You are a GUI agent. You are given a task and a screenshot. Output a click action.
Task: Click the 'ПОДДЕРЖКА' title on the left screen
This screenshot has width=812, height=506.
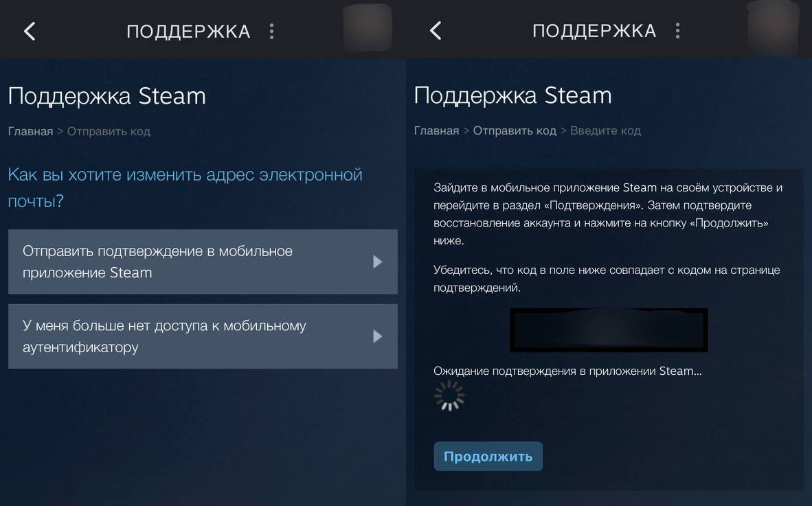point(188,32)
